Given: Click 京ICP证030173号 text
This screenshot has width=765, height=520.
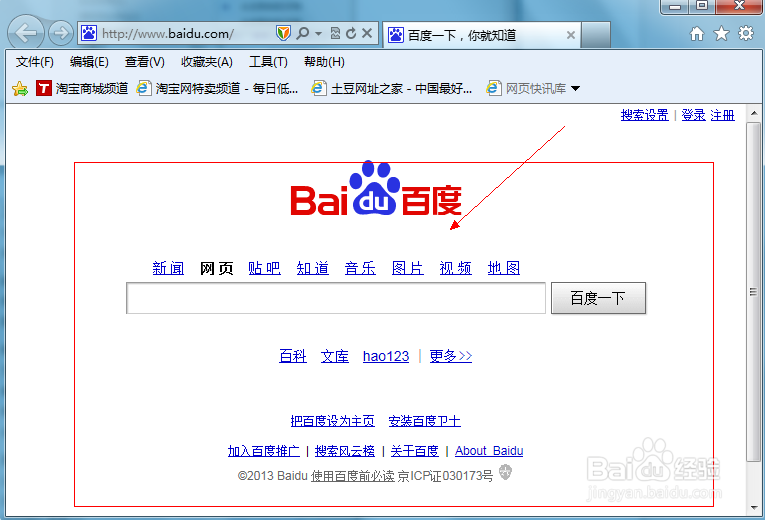Looking at the screenshot, I should tap(445, 476).
